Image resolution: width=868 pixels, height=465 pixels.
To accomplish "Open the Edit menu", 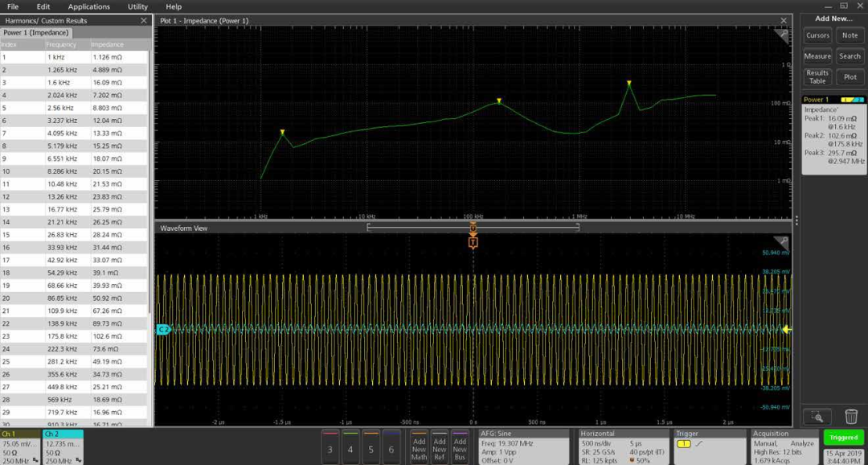I will (43, 6).
